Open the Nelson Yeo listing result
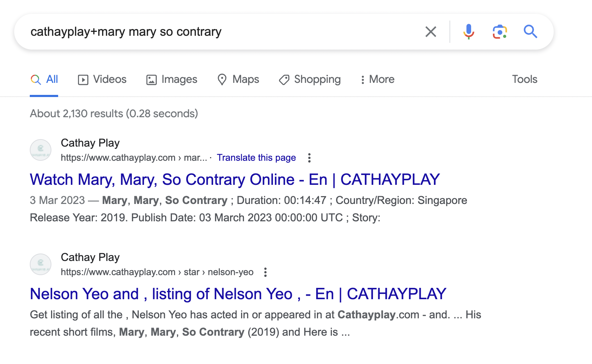 coord(238,294)
